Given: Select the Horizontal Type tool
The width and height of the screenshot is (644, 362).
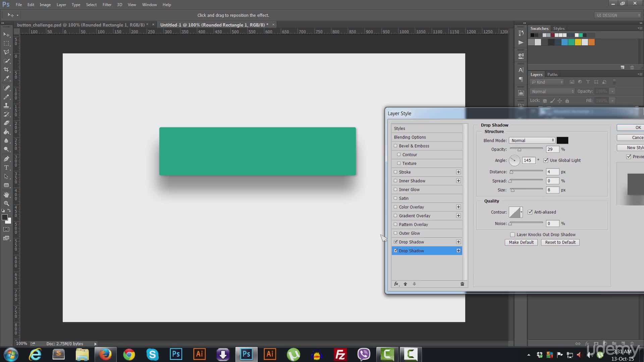Looking at the screenshot, I should [x=6, y=168].
